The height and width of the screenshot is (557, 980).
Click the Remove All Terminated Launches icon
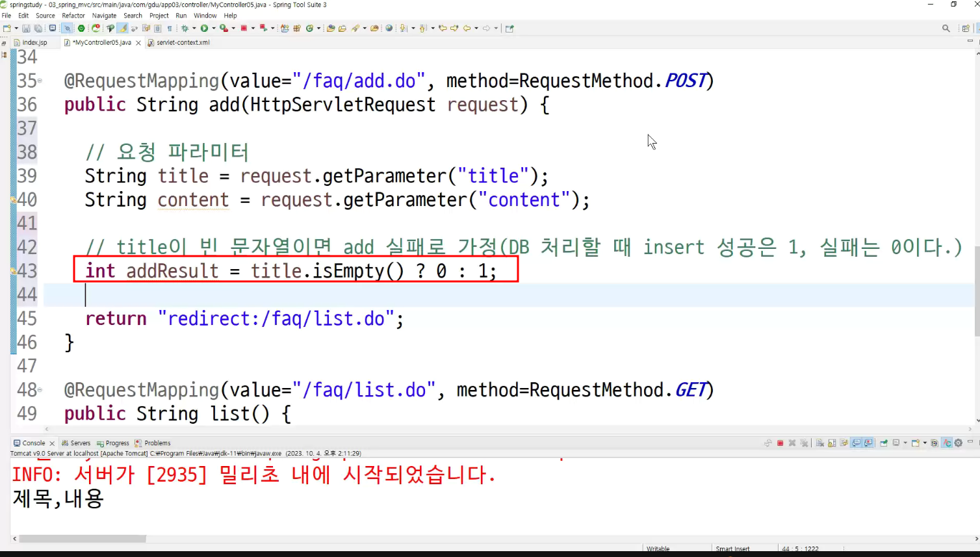(804, 443)
